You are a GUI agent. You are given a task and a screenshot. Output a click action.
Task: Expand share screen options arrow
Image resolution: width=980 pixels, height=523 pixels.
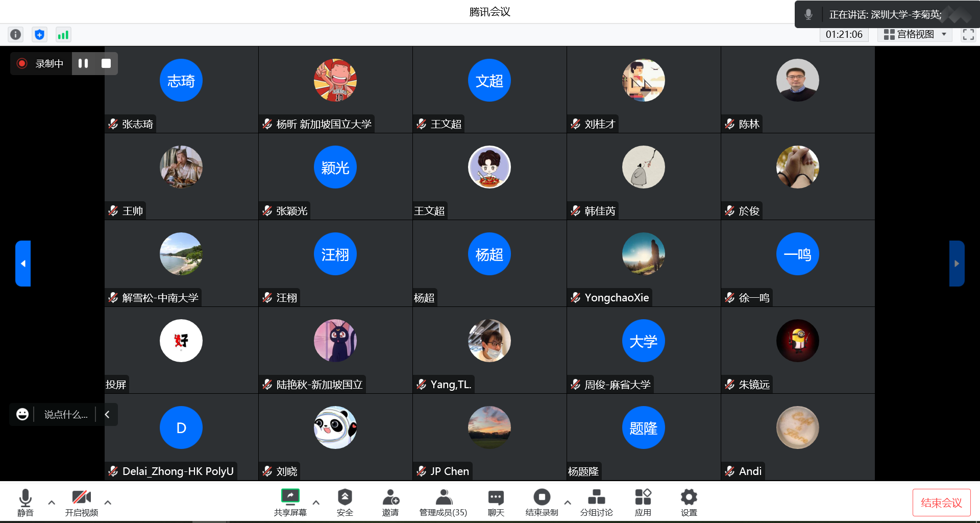pos(316,503)
